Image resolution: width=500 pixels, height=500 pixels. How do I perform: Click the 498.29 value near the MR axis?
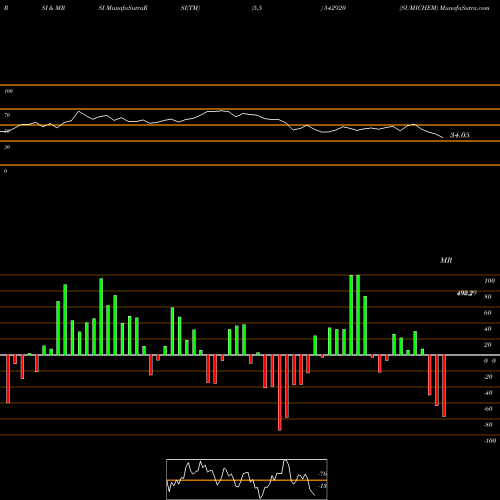(x=466, y=293)
